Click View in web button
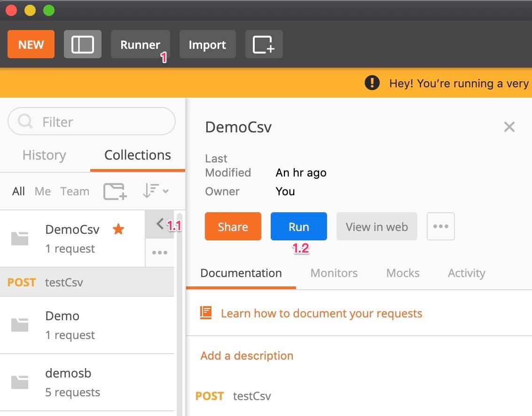This screenshot has width=532, height=416. 376,226
